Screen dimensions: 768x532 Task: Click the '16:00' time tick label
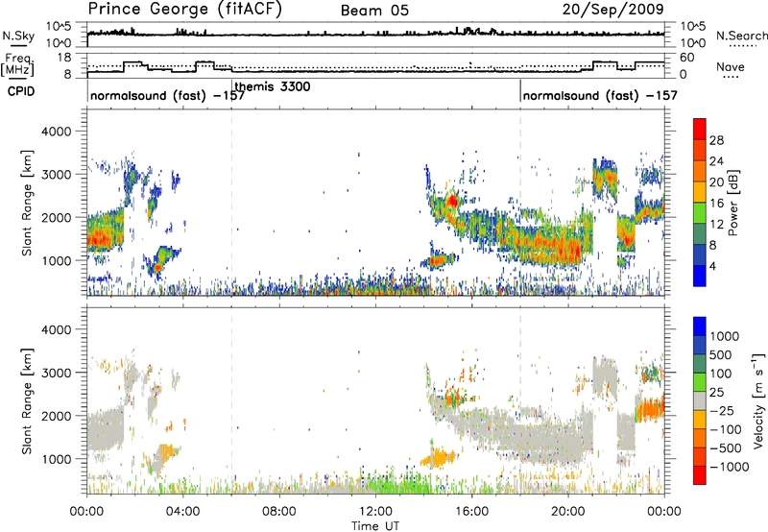471,512
